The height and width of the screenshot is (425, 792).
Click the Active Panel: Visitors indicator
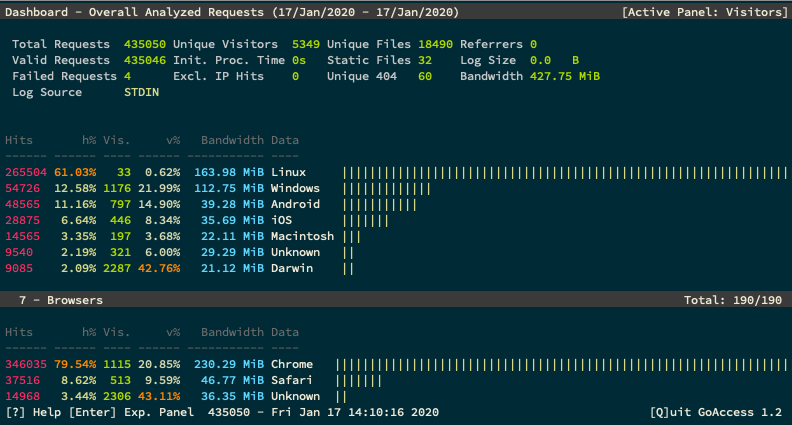point(705,12)
